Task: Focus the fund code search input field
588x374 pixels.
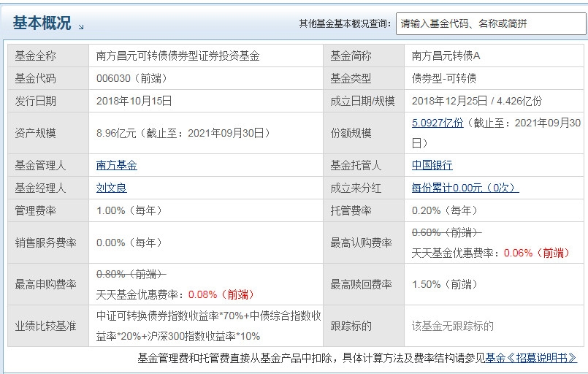Action: coord(492,23)
